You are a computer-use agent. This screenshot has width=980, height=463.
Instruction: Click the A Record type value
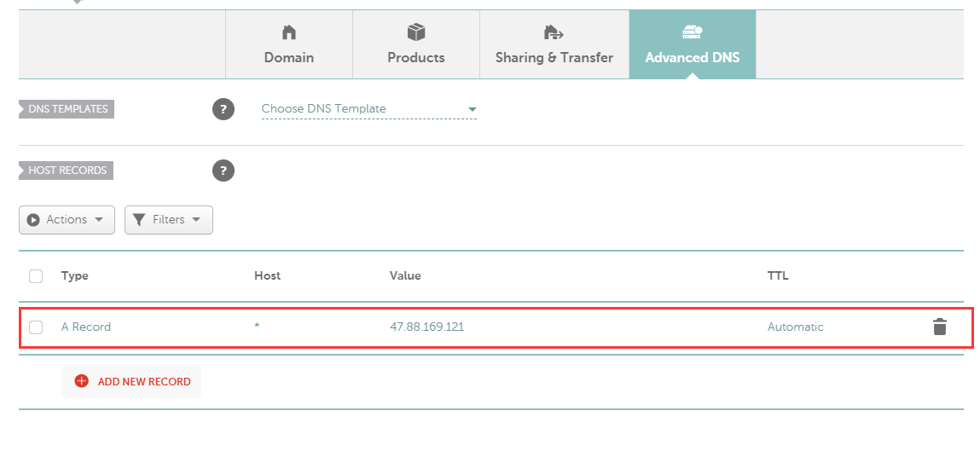tap(86, 327)
